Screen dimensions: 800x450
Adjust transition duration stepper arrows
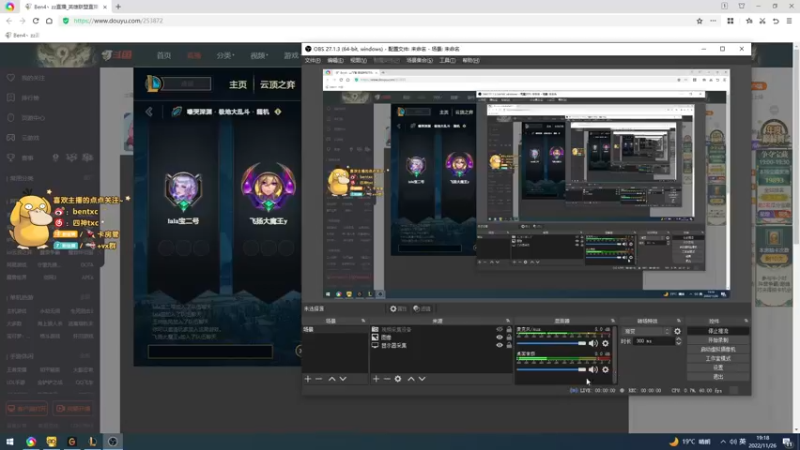point(679,341)
